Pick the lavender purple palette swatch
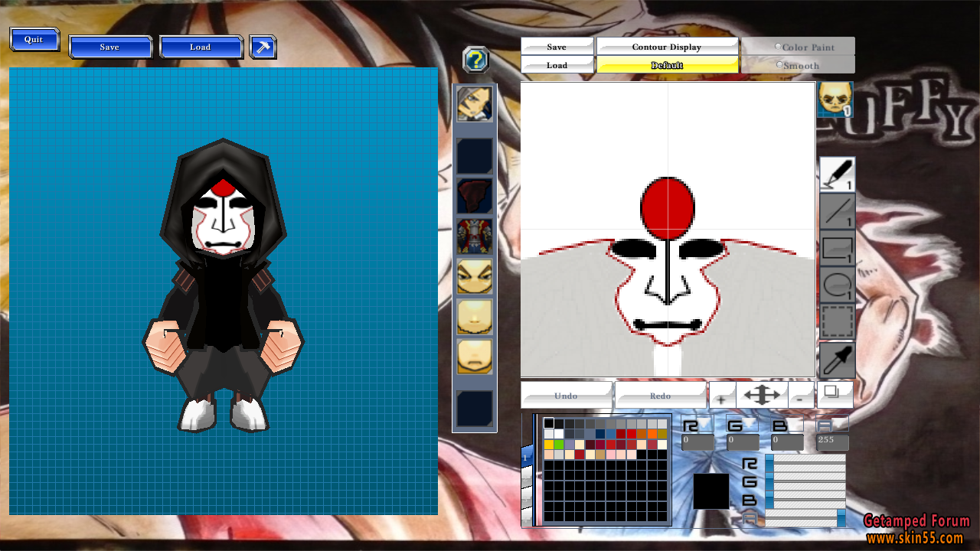The image size is (980, 551). tap(570, 445)
